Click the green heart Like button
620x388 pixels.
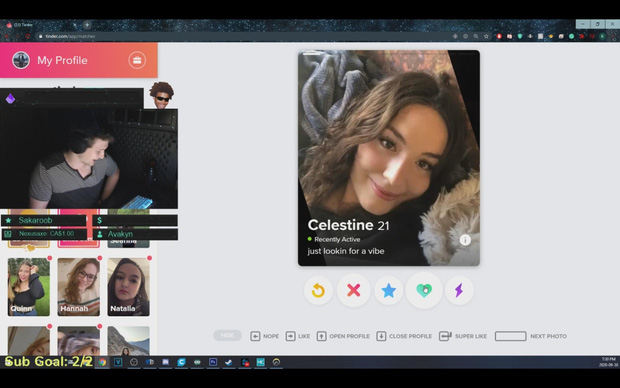[x=424, y=291]
